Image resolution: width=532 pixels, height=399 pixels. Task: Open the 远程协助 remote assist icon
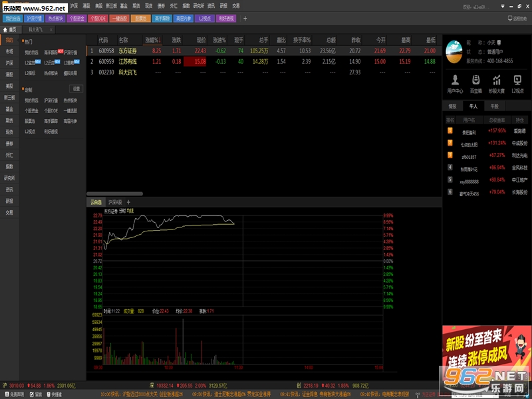pyautogui.click(x=510, y=19)
